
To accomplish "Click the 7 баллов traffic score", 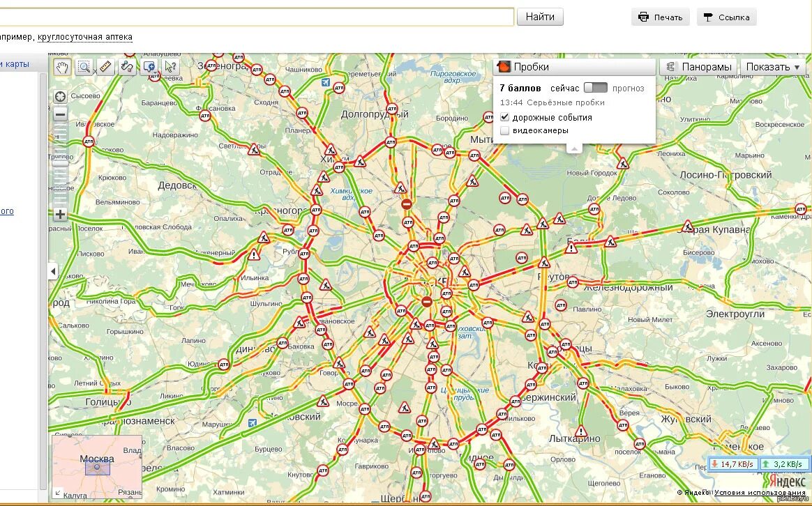I will [x=520, y=88].
